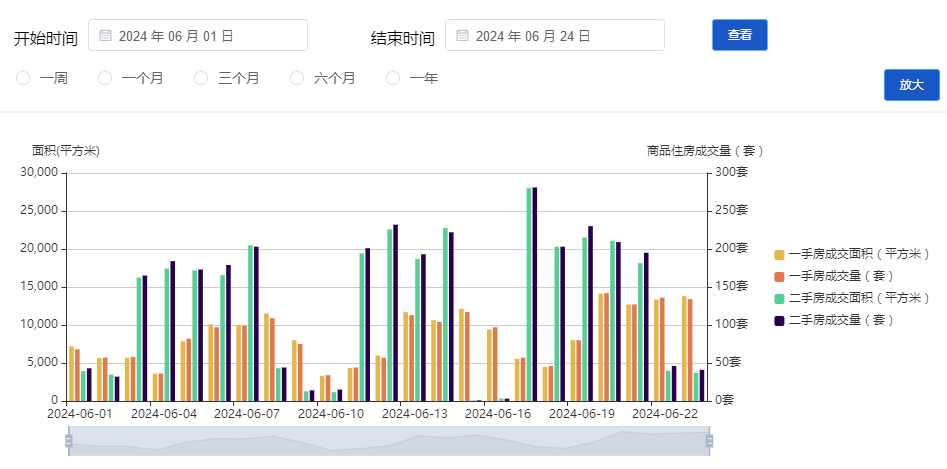Screen dimensions: 947x469
Task: Click the calendar icon in start date field
Action: (x=105, y=35)
